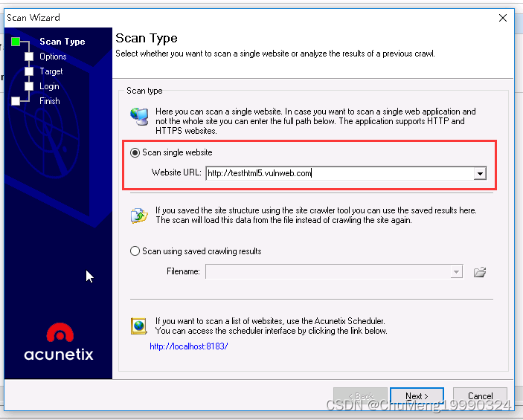The width and height of the screenshot is (523, 420).
Task: Click the red Acunetix logo
Action: coord(60,332)
